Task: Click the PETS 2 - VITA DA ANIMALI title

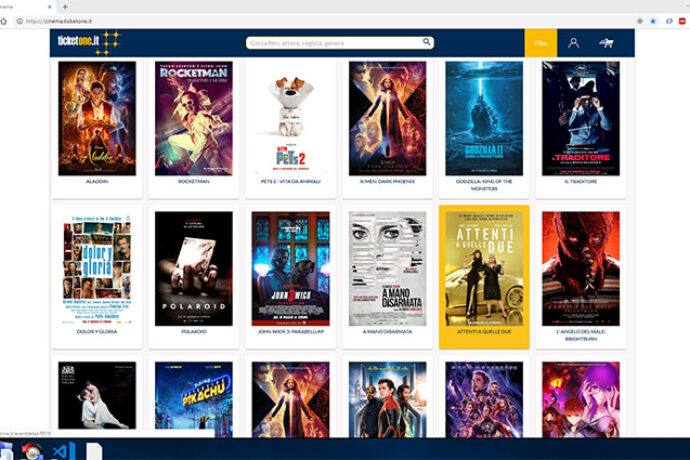Action: click(290, 181)
